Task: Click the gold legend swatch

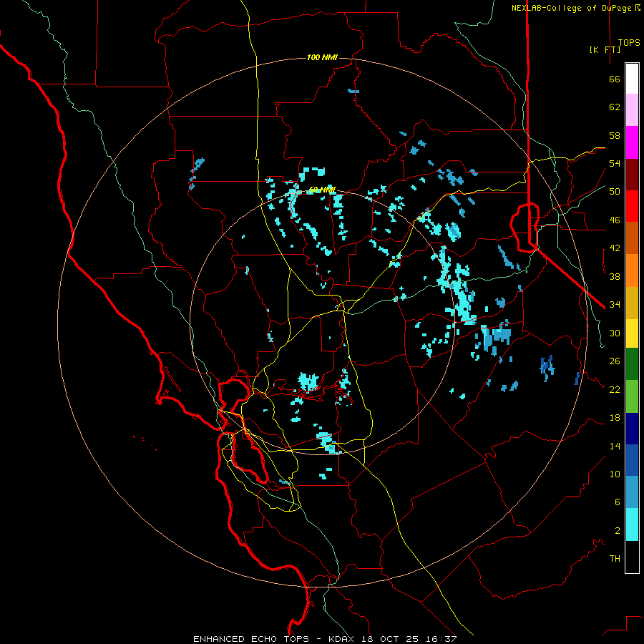Action: pyautogui.click(x=632, y=303)
